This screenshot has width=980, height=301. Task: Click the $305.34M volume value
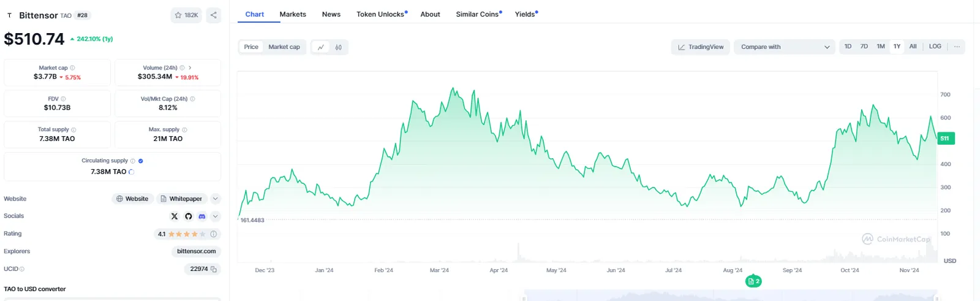(x=155, y=77)
